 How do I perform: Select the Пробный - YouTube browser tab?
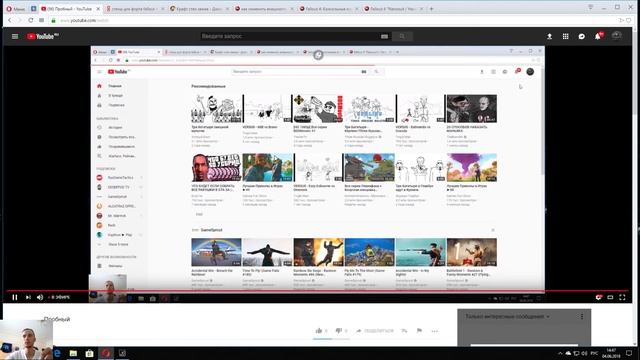[70, 9]
